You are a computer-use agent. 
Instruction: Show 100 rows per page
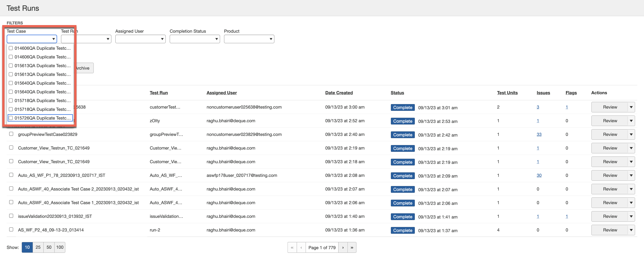click(59, 247)
